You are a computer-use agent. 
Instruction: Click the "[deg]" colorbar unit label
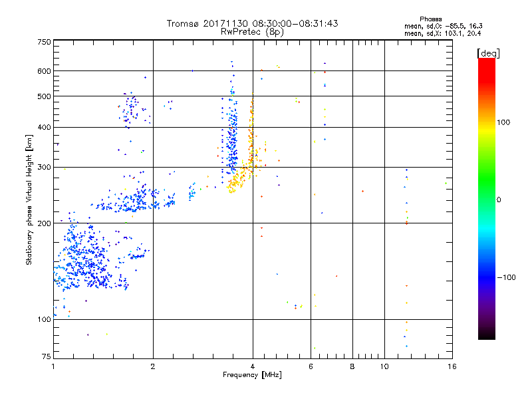pyautogui.click(x=488, y=53)
